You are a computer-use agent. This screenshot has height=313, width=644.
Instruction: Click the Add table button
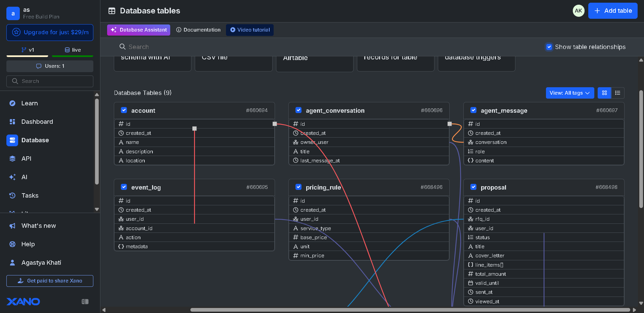pos(612,11)
